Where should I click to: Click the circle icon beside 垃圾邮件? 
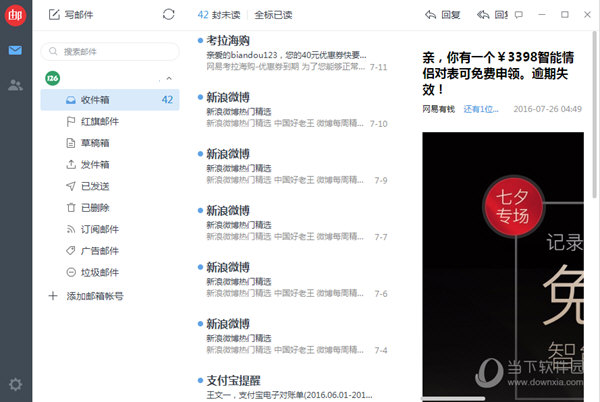[x=71, y=272]
